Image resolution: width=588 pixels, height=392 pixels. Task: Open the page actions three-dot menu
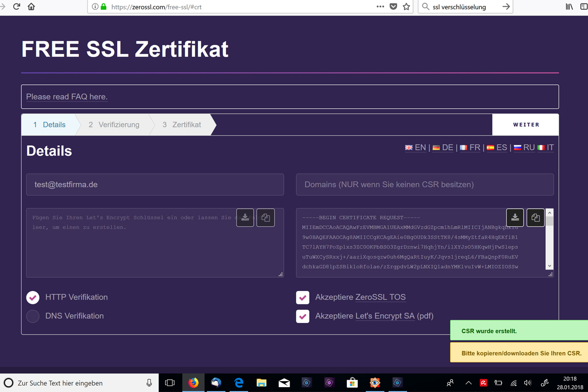point(380,7)
